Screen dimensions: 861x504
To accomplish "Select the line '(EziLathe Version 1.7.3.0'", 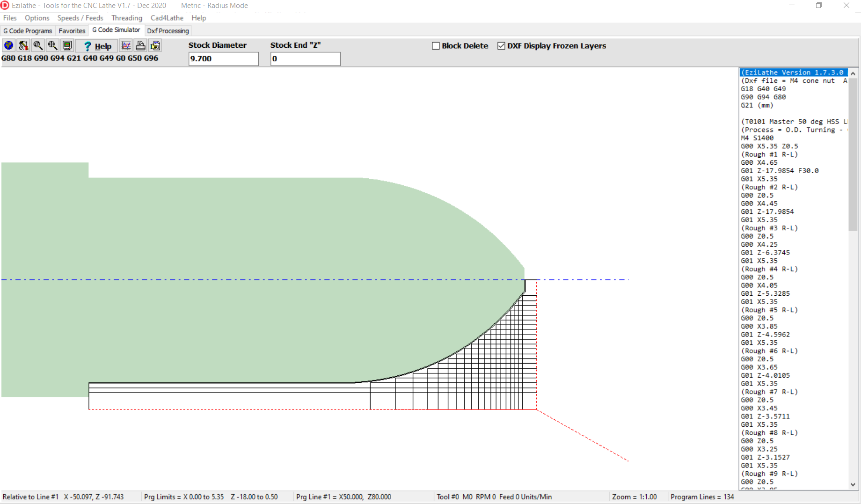I will pyautogui.click(x=794, y=73).
